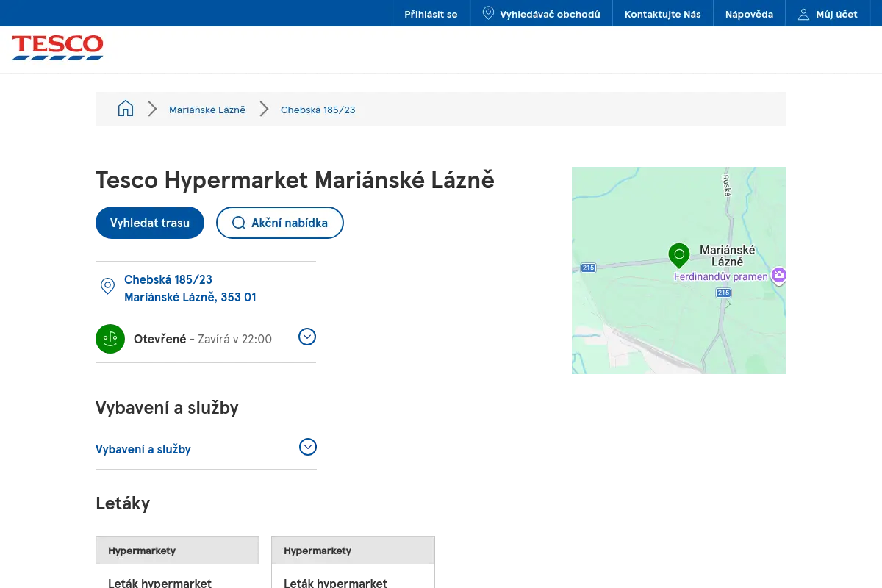Click the green smiley open-status icon
The image size is (882, 588).
pos(110,339)
